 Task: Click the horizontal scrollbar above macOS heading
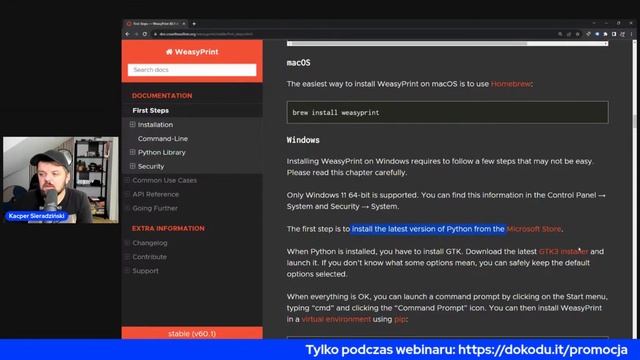pyautogui.click(x=447, y=43)
